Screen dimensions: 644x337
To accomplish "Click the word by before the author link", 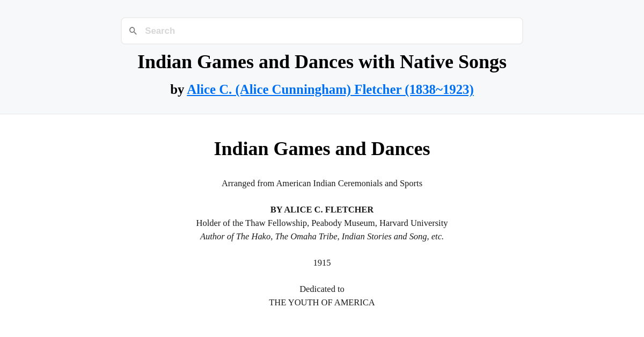I will (177, 89).
